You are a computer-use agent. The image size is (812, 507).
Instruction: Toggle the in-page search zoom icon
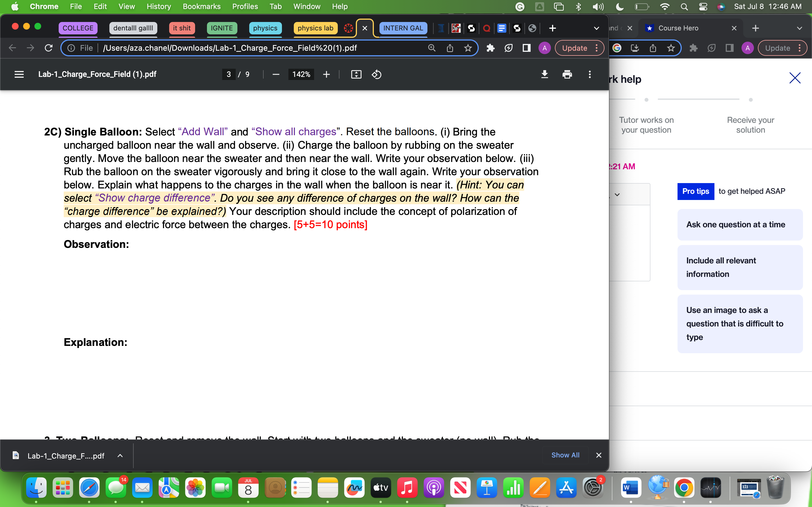pyautogui.click(x=431, y=48)
